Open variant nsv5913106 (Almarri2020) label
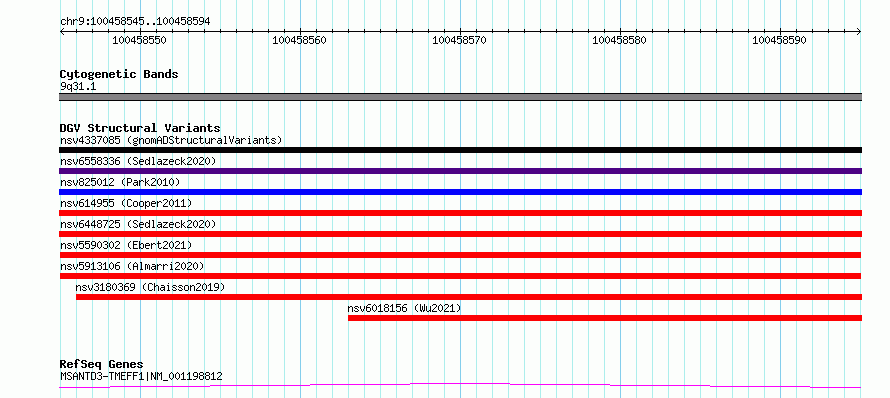The image size is (890, 398). [132, 266]
